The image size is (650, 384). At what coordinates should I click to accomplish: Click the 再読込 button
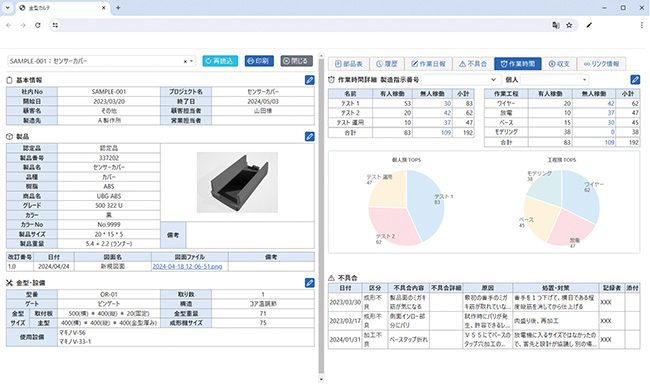[220, 61]
